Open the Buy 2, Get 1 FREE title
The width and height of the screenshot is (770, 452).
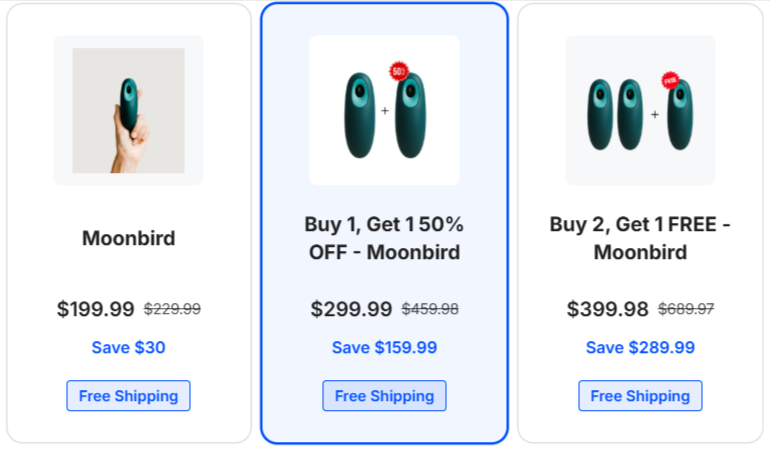click(x=640, y=238)
